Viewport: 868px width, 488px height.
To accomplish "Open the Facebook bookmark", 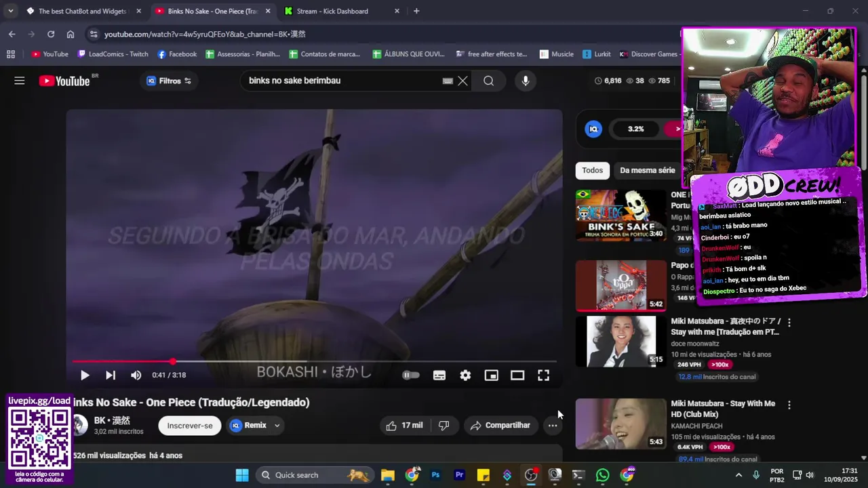I will 177,54.
